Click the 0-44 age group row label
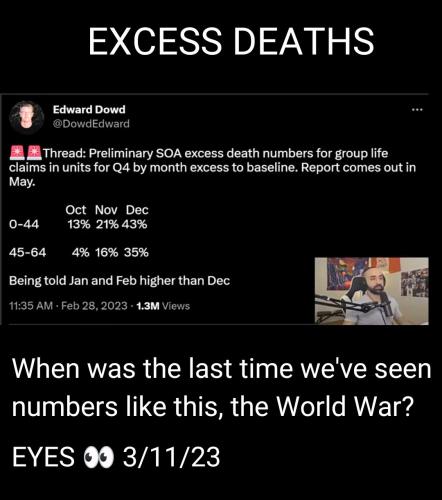Viewport: 442px width, 500px height. pos(24,224)
